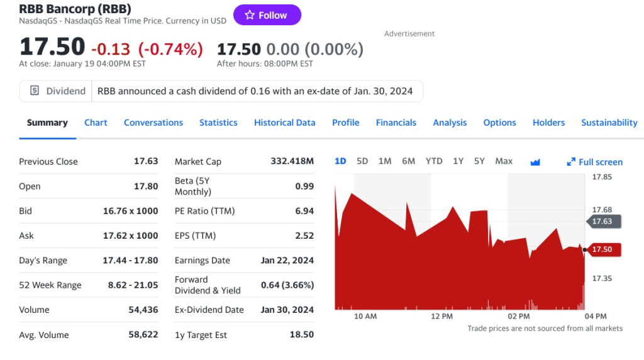Switch chart to area chart type icon
Screen dimensions: 644x360
tap(535, 162)
